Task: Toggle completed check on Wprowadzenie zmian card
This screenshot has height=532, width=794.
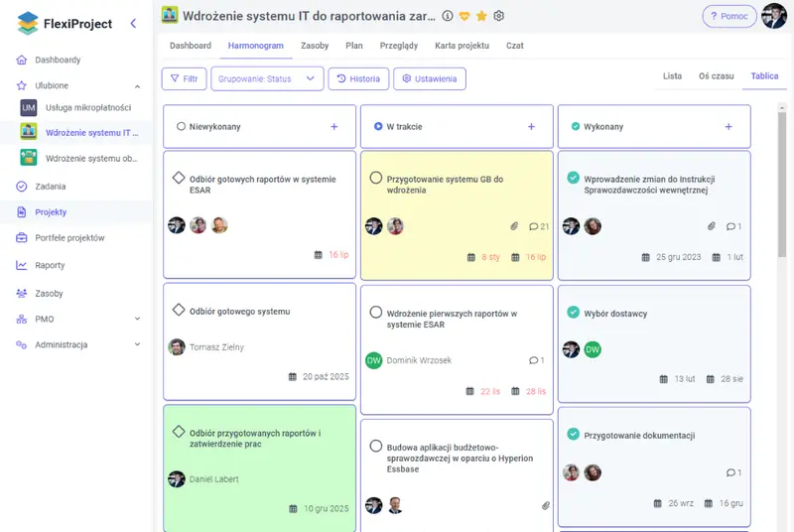Action: click(x=574, y=178)
